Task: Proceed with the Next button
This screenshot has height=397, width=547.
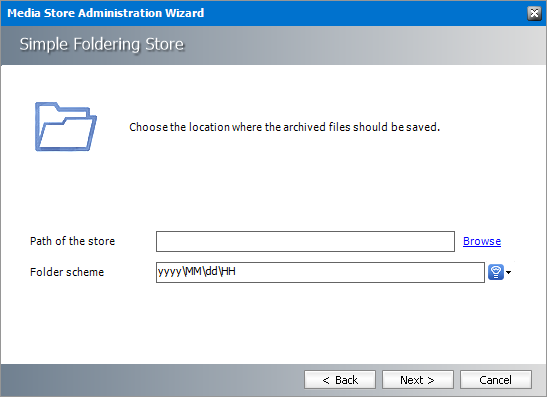Action: (418, 380)
